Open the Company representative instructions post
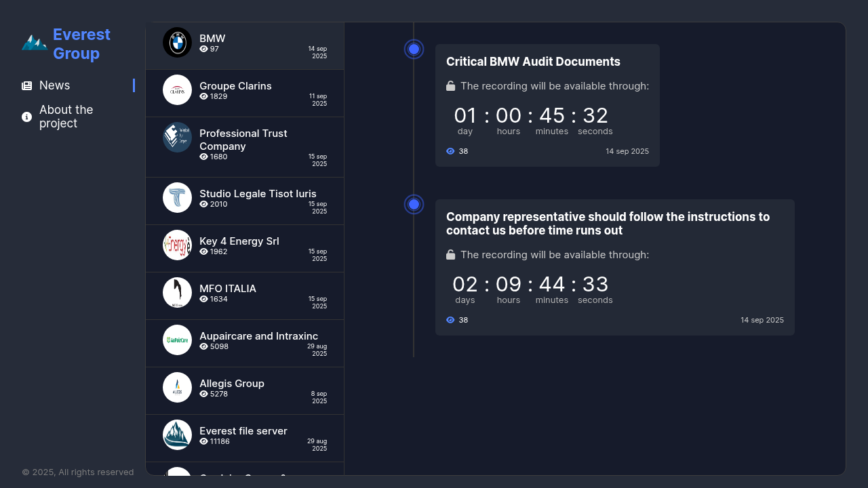This screenshot has width=868, height=488. 608,224
